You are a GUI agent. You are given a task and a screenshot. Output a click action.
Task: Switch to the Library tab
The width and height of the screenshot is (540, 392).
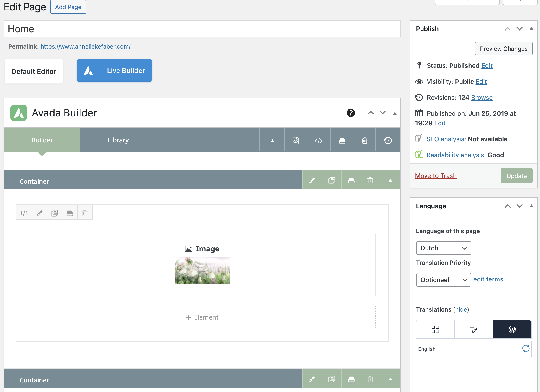coord(118,140)
